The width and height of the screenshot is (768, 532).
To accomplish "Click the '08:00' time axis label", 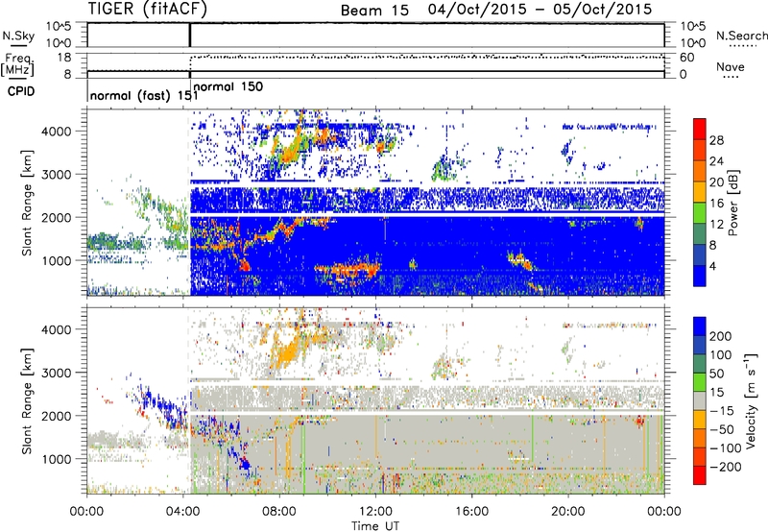I will coord(279,512).
